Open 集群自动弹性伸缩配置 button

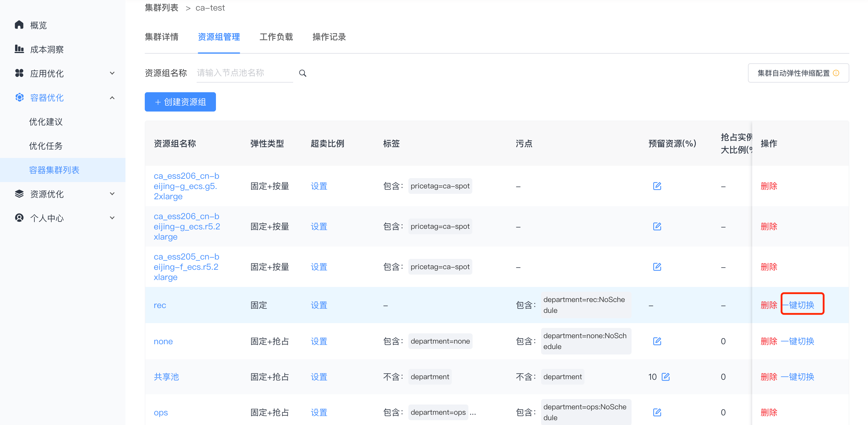[798, 73]
